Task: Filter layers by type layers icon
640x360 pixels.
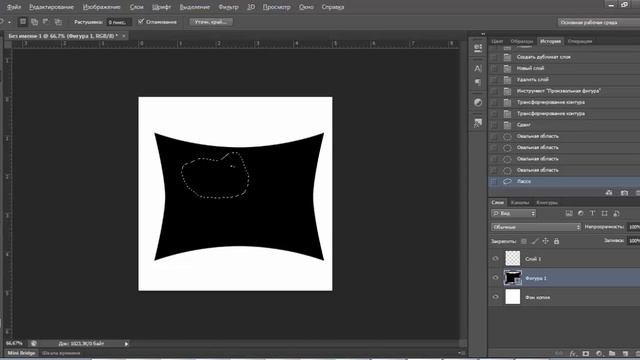Action: pos(592,213)
